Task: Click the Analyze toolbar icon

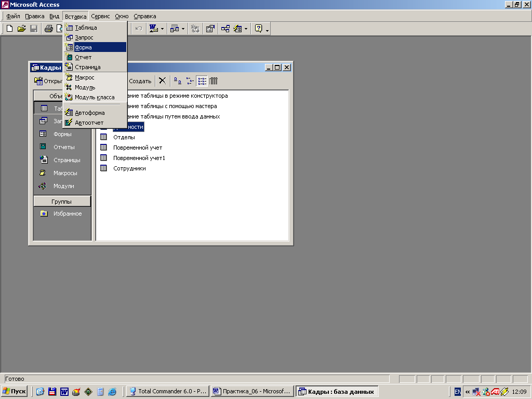Action: pyautogui.click(x=175, y=29)
